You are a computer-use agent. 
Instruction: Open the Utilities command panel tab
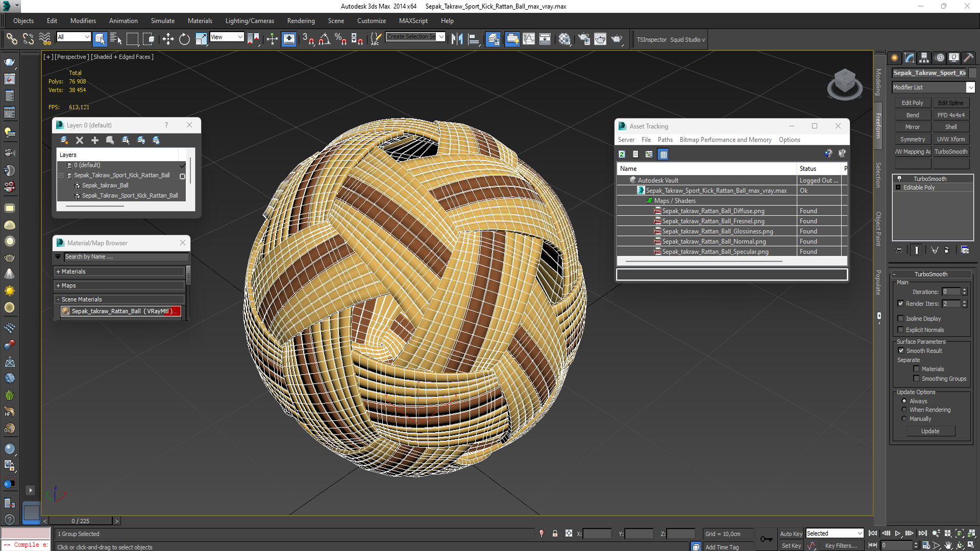[968, 58]
